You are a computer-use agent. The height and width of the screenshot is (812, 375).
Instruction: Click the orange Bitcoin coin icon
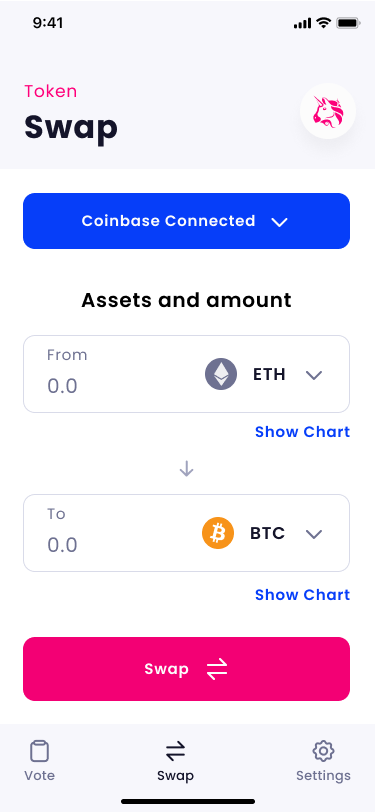click(x=218, y=533)
